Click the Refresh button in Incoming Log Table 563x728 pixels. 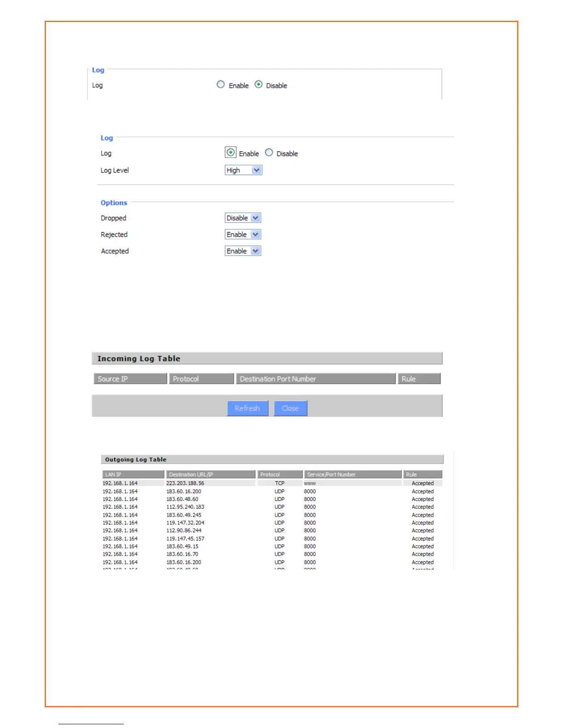click(247, 408)
